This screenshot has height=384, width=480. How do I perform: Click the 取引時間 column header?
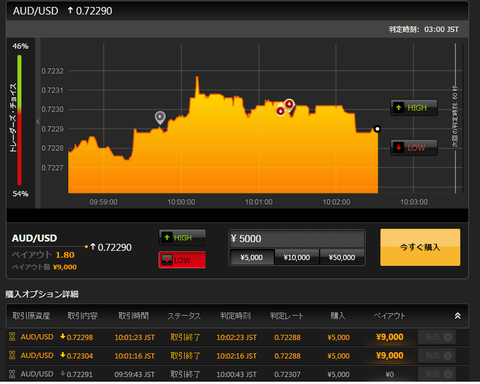coord(134,316)
